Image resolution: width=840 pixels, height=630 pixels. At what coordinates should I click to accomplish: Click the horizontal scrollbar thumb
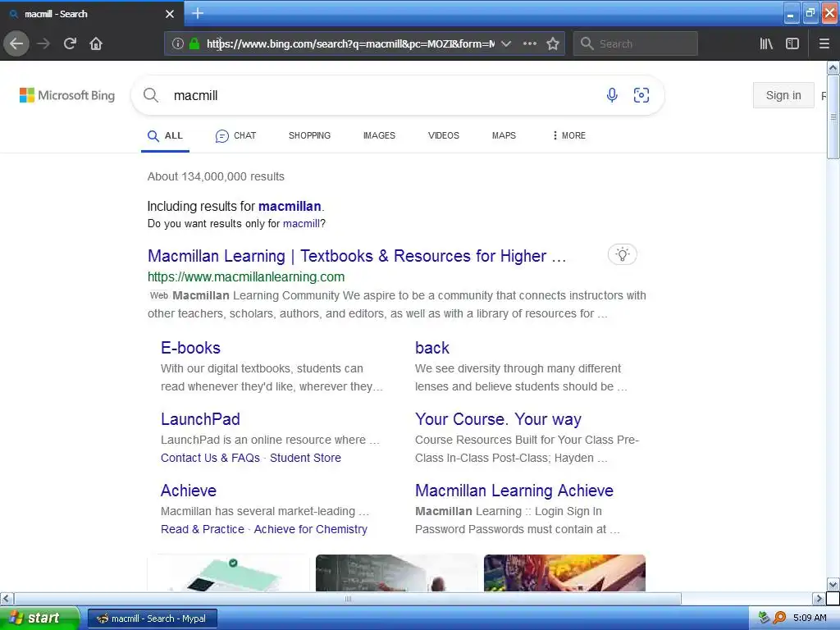point(348,598)
